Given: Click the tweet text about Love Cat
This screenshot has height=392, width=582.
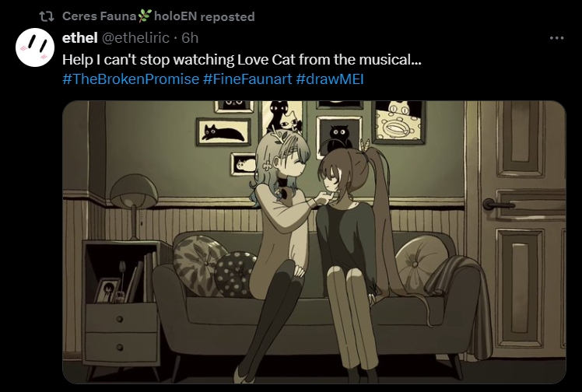Looking at the screenshot, I should [242, 59].
